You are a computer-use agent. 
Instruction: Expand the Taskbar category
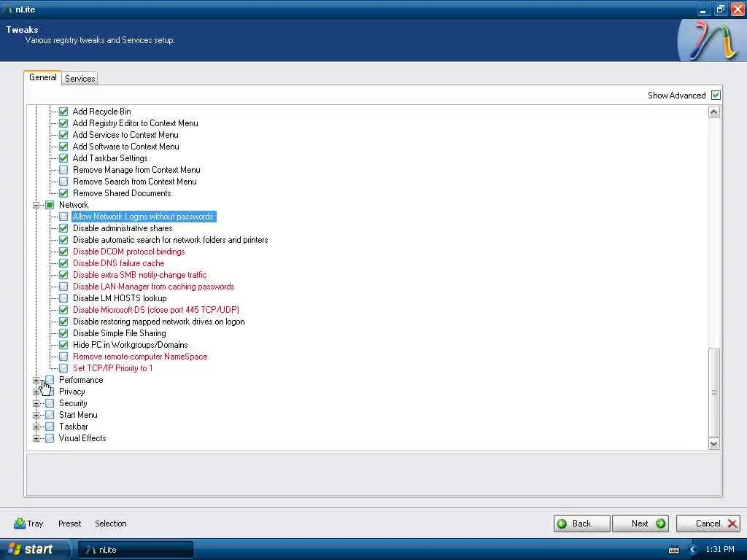pos(36,427)
